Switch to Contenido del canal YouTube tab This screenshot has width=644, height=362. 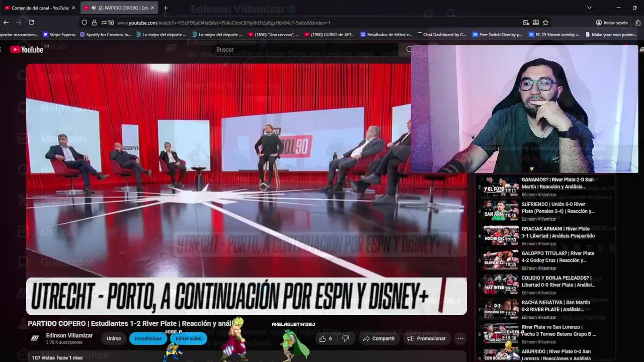click(x=40, y=8)
